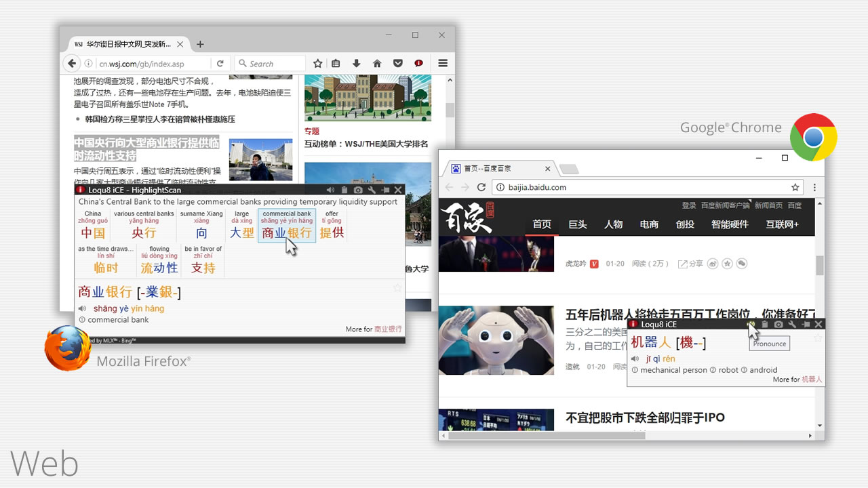The width and height of the screenshot is (868, 488).
Task: Click the site info icon in Firefox address bar
Action: 88,64
